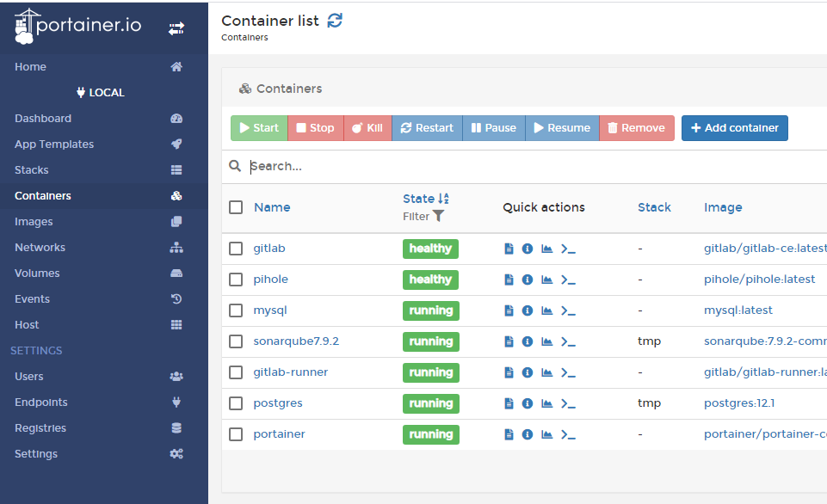This screenshot has width=827, height=504.
Task: Click the Resume button
Action: click(x=562, y=128)
